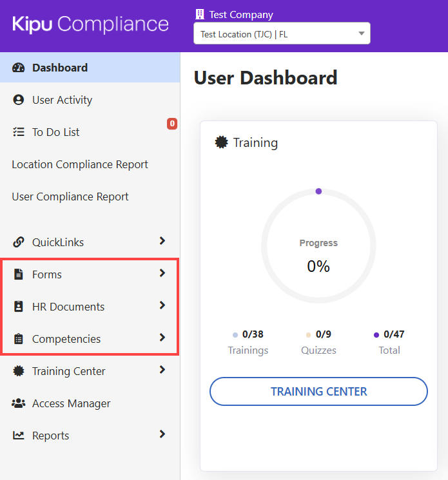Viewport: 448px width, 480px height.
Task: Expand the Forms submenu chevron
Action: (162, 273)
